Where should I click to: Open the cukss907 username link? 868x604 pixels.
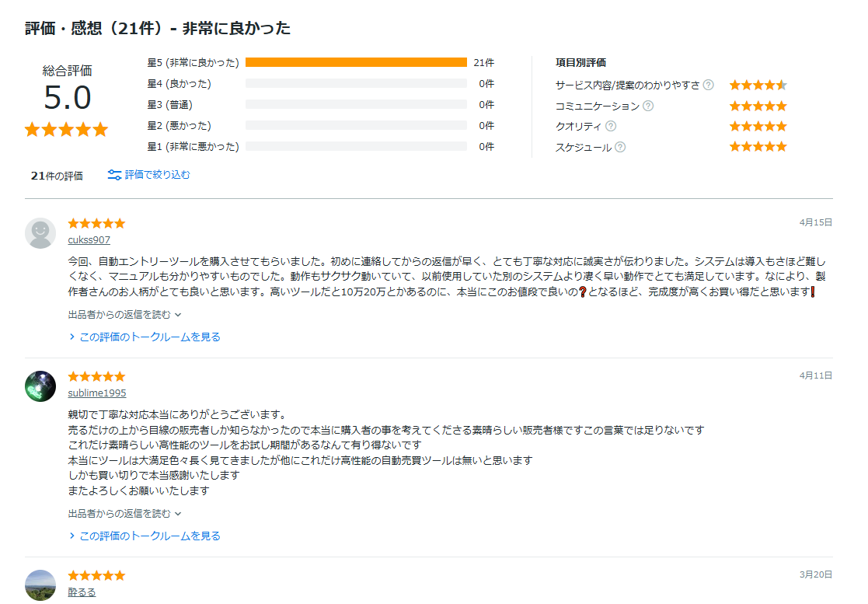pos(89,240)
